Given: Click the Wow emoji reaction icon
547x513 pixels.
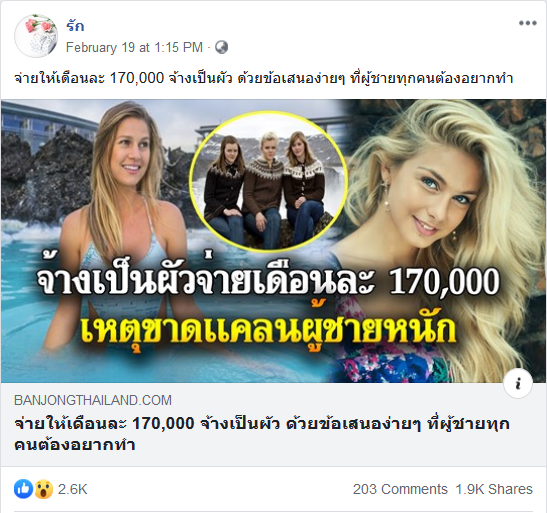Looking at the screenshot, I should [44, 489].
